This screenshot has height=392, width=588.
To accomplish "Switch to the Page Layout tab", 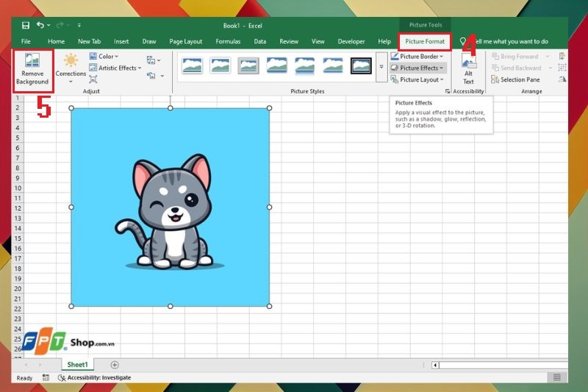I will coord(186,41).
